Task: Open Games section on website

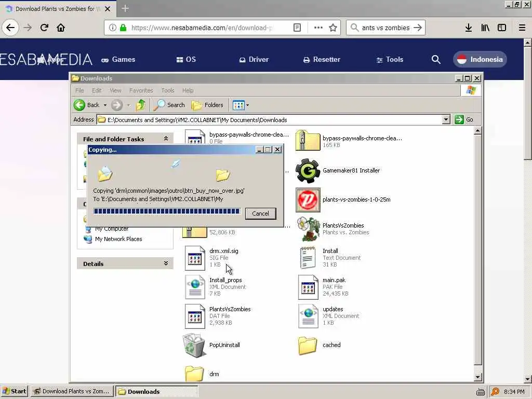Action: (x=118, y=59)
